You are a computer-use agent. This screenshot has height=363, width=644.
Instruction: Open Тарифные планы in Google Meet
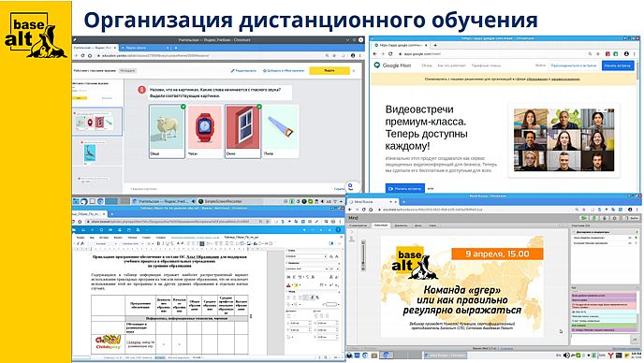pyautogui.click(x=486, y=65)
